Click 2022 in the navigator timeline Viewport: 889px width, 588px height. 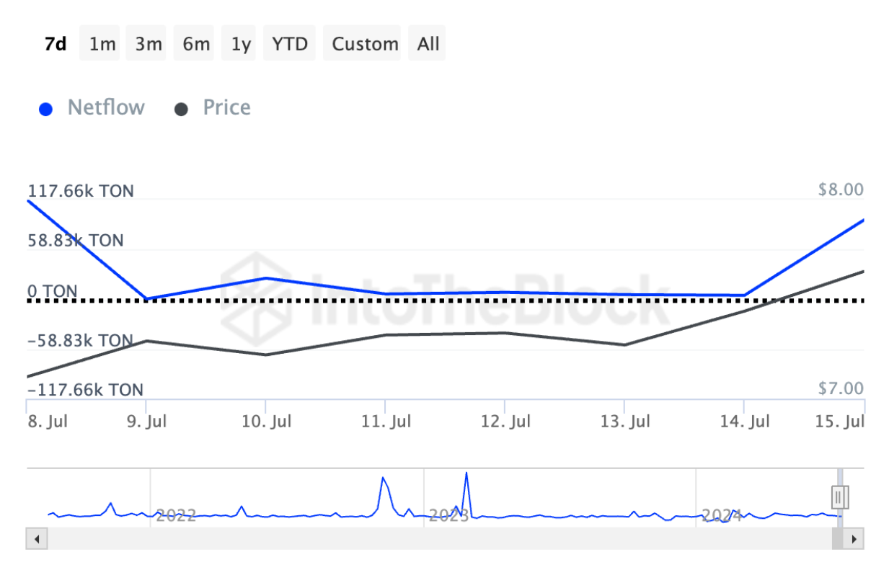176,516
